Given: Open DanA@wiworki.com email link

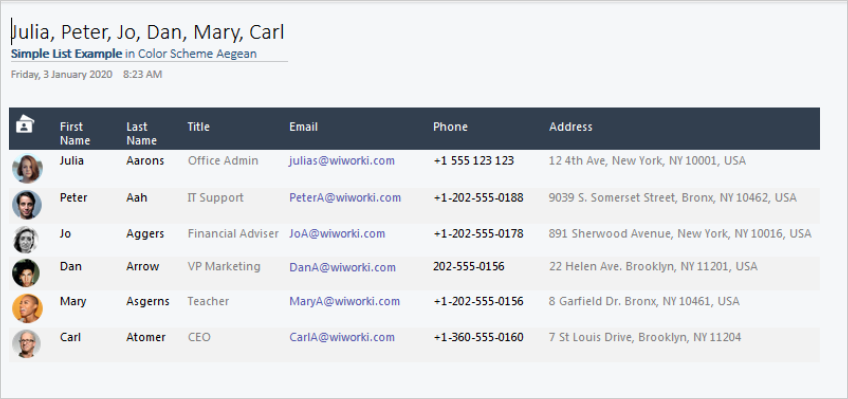Looking at the screenshot, I should (342, 267).
